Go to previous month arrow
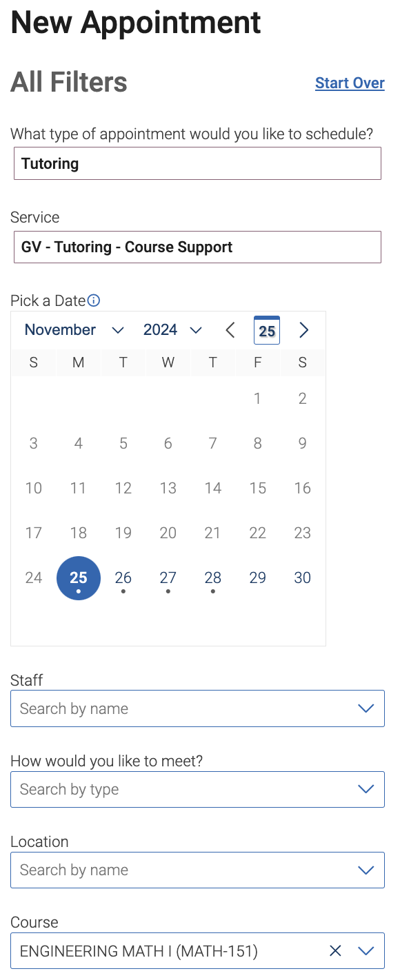 point(230,330)
